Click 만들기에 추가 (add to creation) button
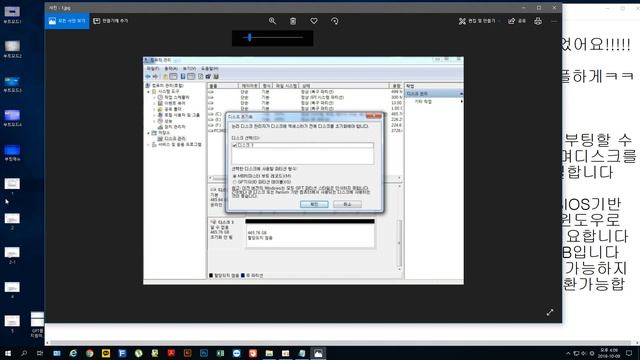 [111, 21]
